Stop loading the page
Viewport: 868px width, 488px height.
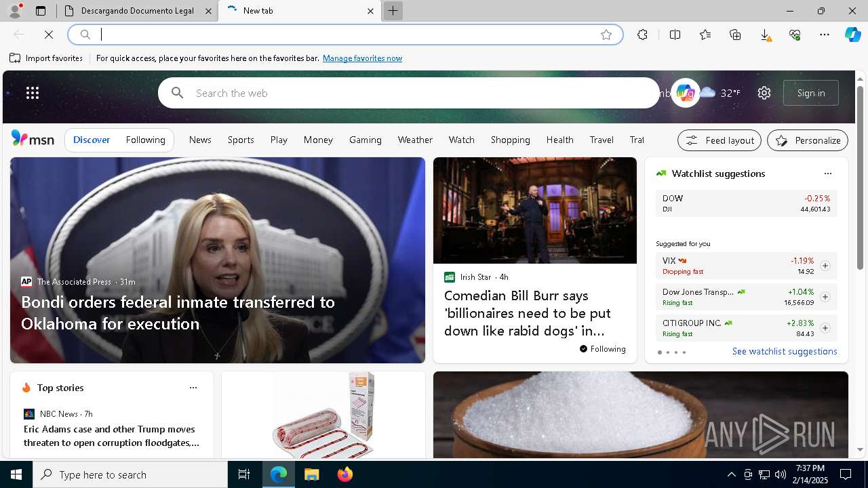pyautogui.click(x=49, y=35)
